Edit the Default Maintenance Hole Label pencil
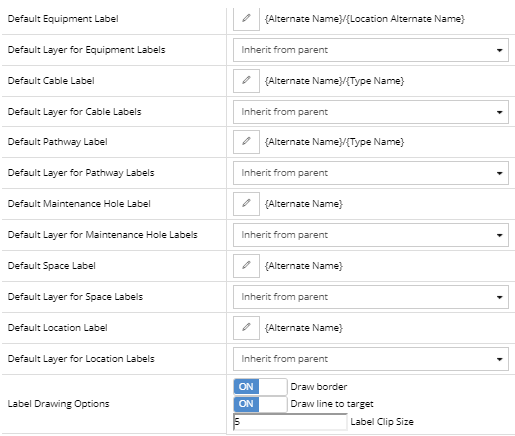515x436 pixels. [246, 204]
